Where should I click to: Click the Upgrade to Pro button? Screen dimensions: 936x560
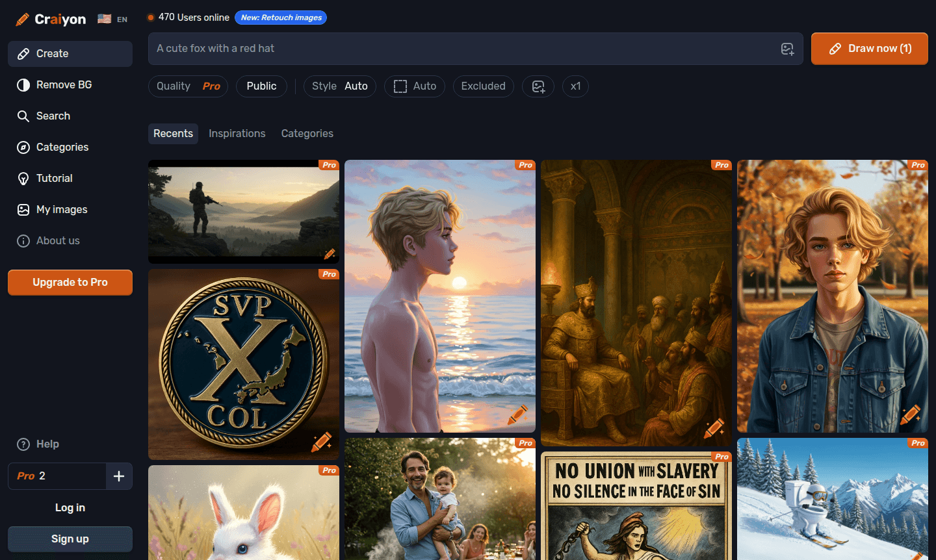click(70, 283)
